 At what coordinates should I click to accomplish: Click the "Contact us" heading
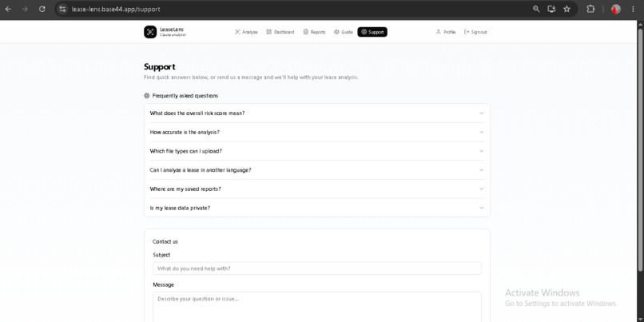point(165,241)
